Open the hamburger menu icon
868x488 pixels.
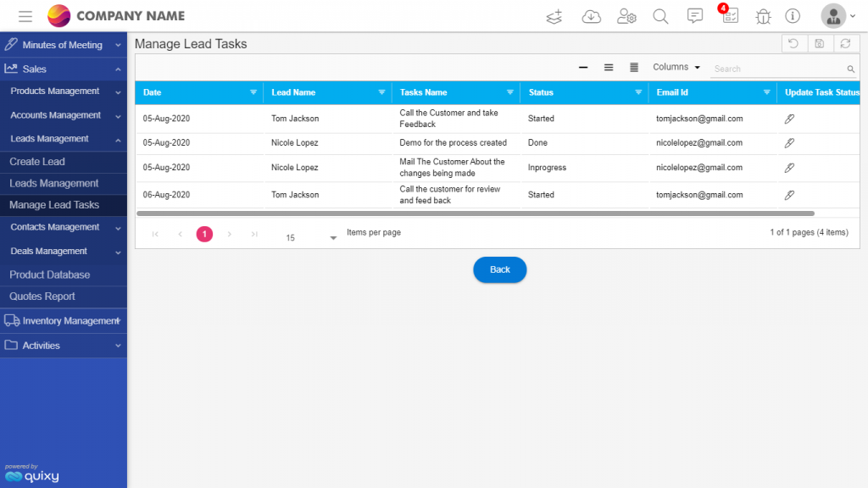pyautogui.click(x=25, y=16)
